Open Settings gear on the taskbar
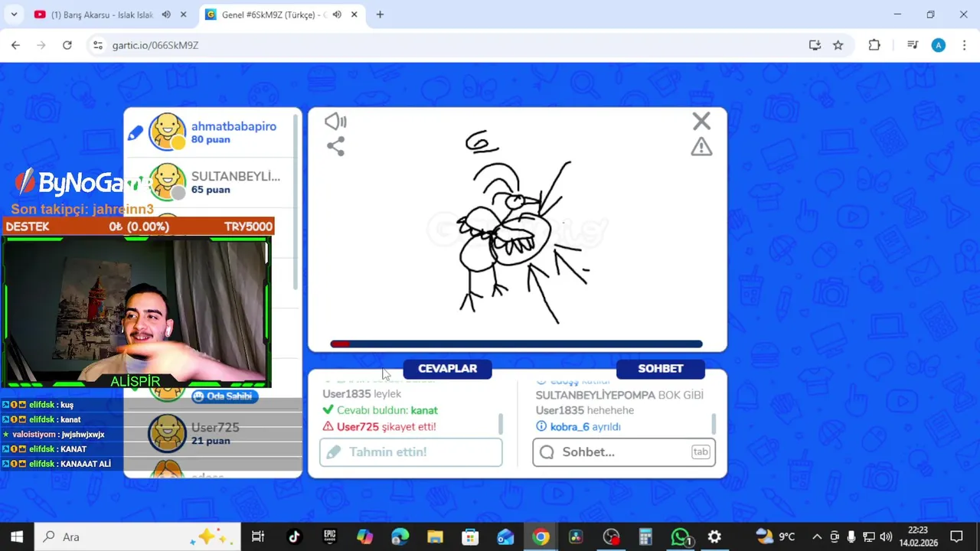The height and width of the screenshot is (551, 980). [x=714, y=536]
